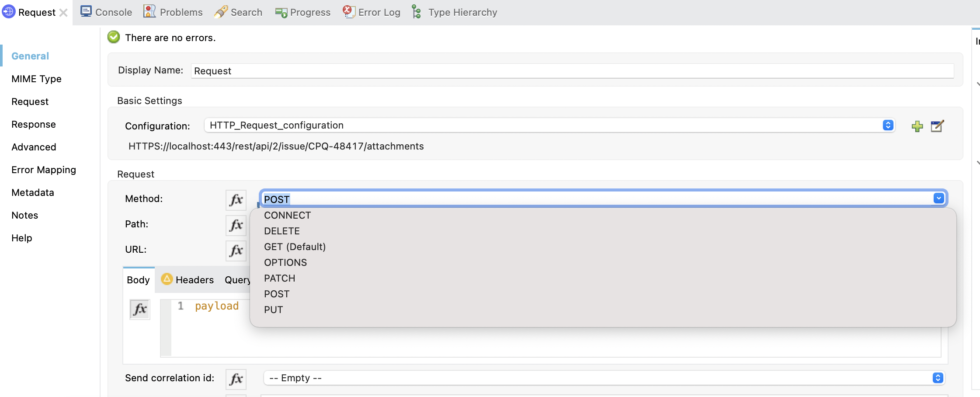
Task: Click the fx icon next to URL field
Action: point(236,251)
